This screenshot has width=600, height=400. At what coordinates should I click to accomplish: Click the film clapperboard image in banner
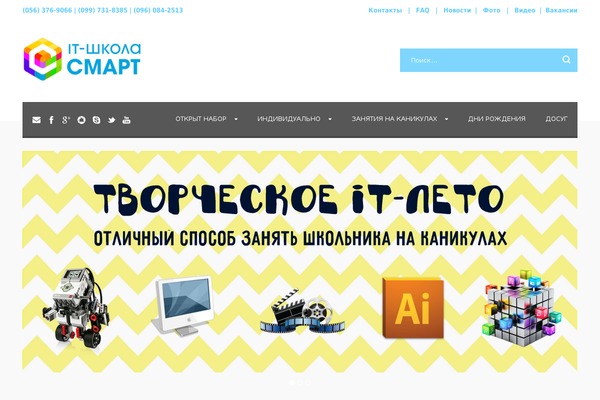[x=302, y=311]
